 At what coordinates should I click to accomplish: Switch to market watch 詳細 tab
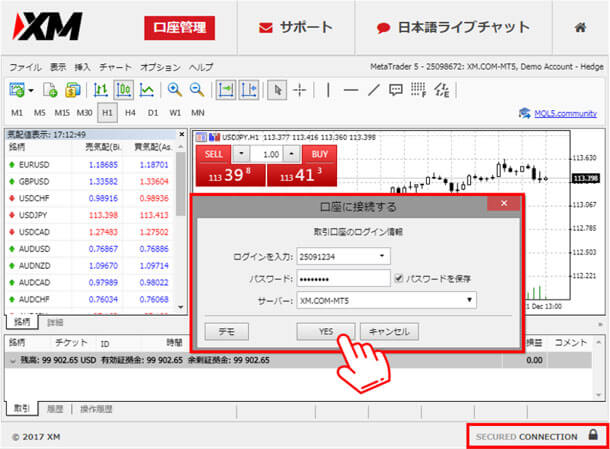tap(55, 323)
